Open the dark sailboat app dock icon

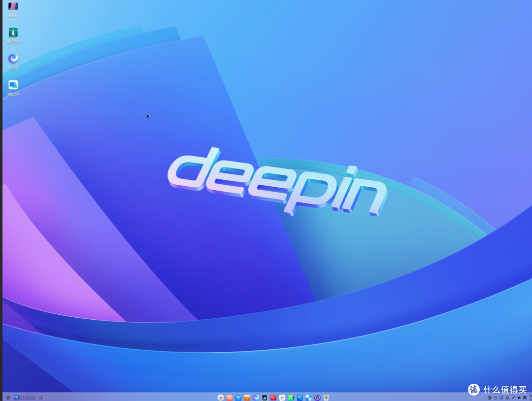(265, 398)
